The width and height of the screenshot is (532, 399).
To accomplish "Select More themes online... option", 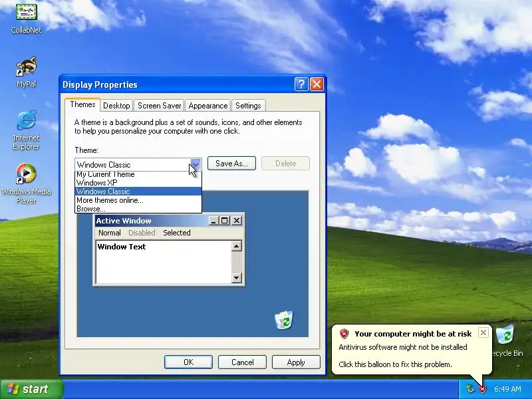I will tap(138, 200).
